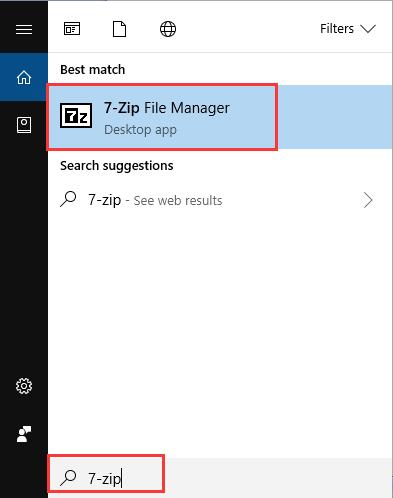Launch 7-Zip File Manager from Best match
This screenshot has width=393, height=498.
(220, 117)
